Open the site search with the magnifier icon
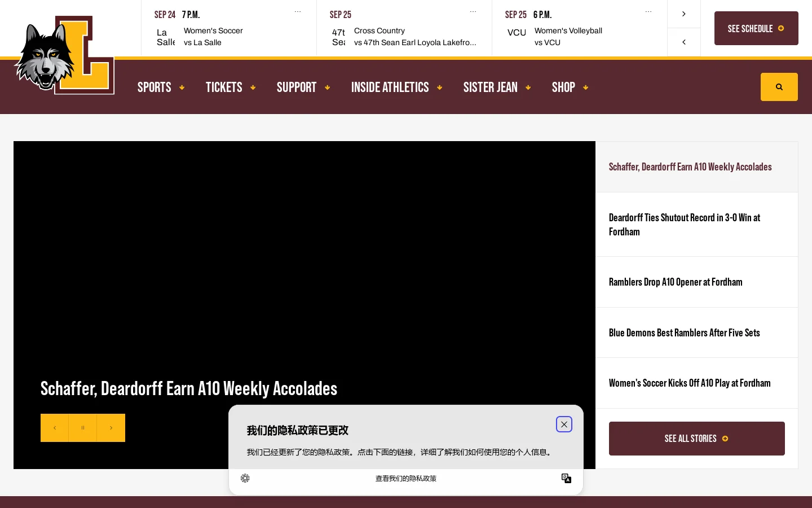Image resolution: width=812 pixels, height=508 pixels. (x=779, y=87)
